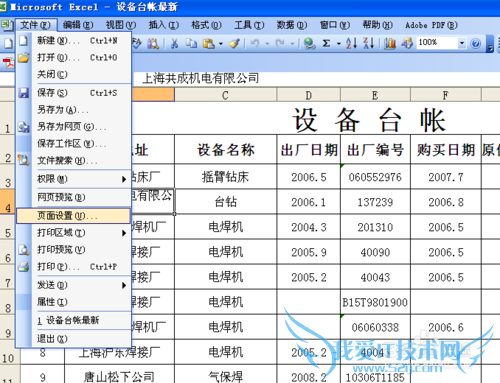Open the 编辑 (Edit) menu
The image size is (500, 383).
click(x=78, y=25)
